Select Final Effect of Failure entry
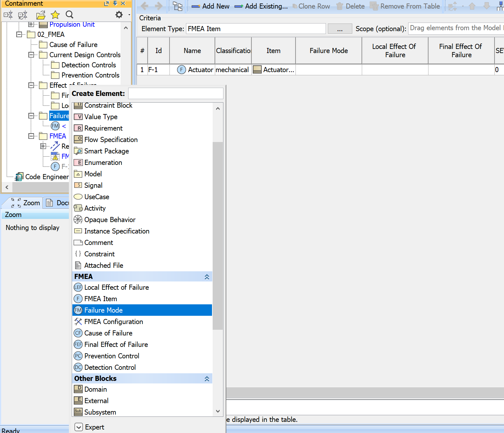Viewport: 504px width, 433px height. pyautogui.click(x=142, y=344)
